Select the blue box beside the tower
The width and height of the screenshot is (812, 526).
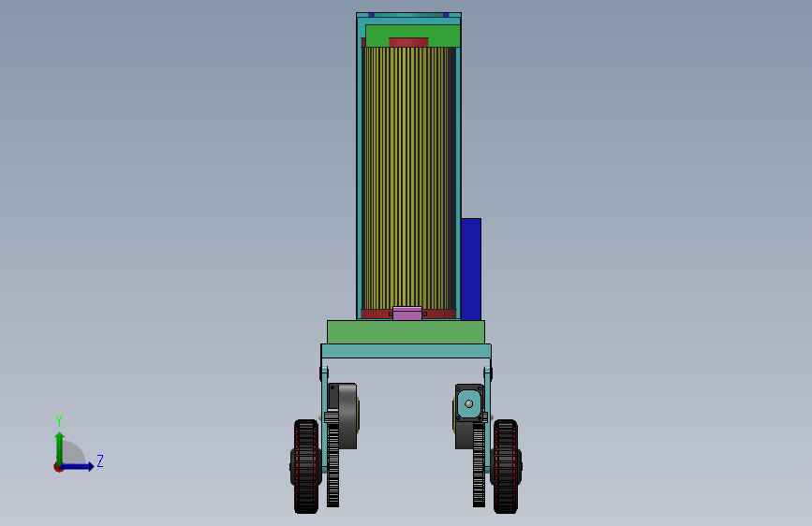coord(471,270)
